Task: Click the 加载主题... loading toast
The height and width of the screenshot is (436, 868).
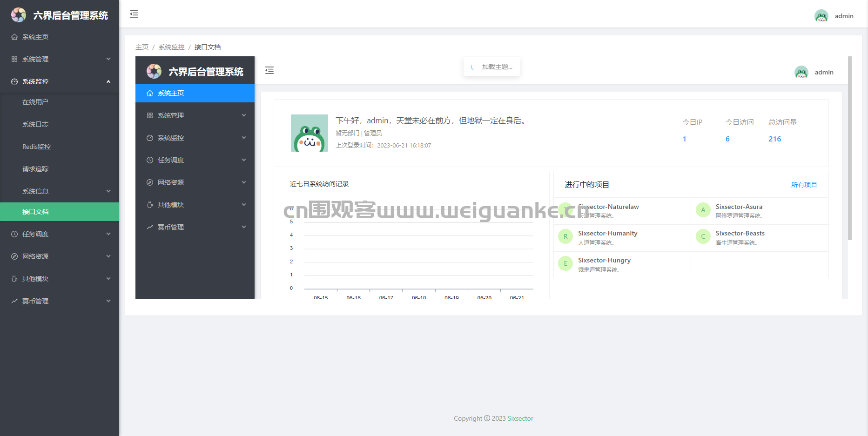Action: coord(491,67)
